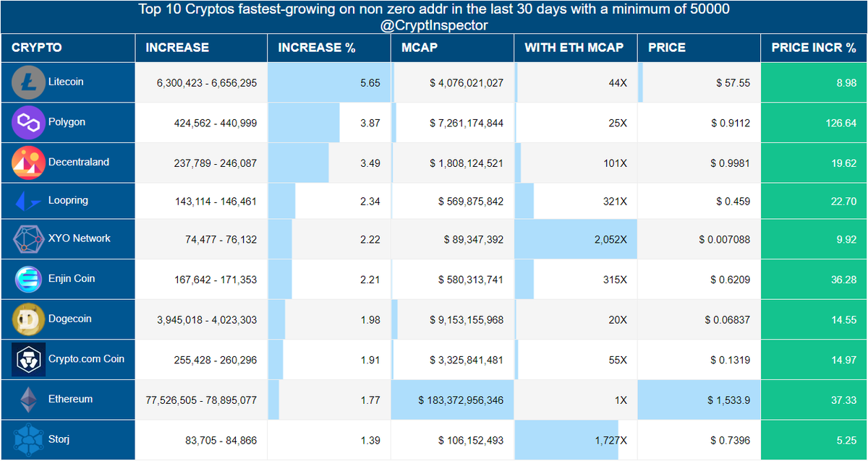This screenshot has height=461, width=868.
Task: Select the Storj name text
Action: [59, 439]
